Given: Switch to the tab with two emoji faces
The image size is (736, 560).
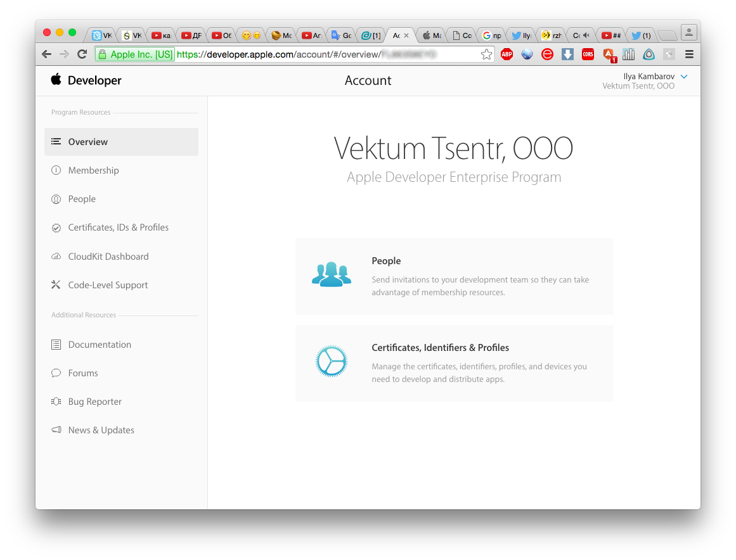Looking at the screenshot, I should 251,35.
